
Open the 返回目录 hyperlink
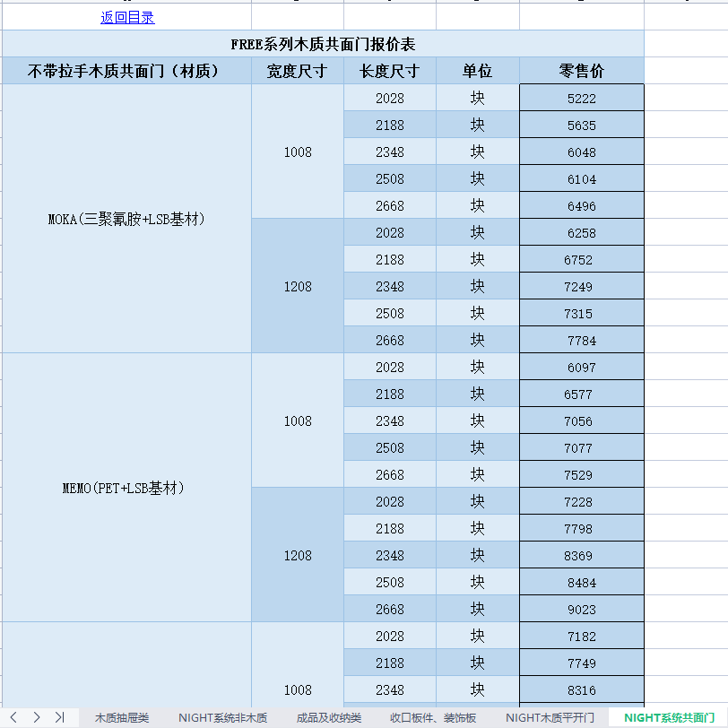pyautogui.click(x=127, y=17)
